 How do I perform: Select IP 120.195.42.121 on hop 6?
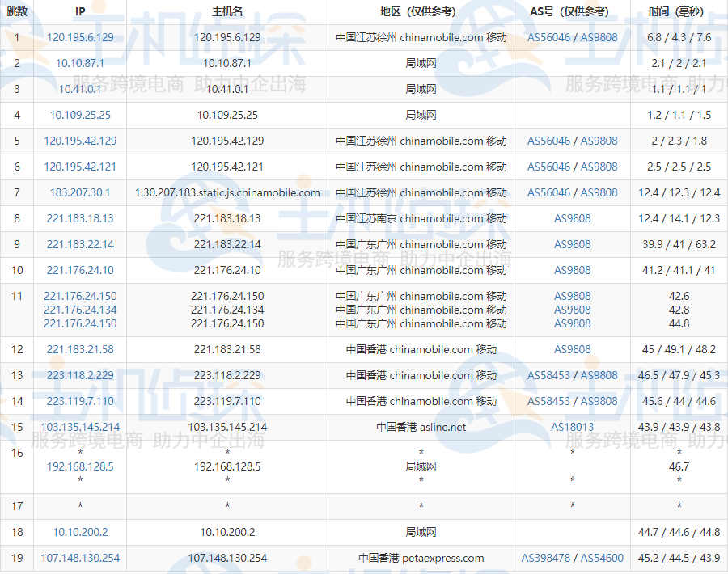(78, 167)
